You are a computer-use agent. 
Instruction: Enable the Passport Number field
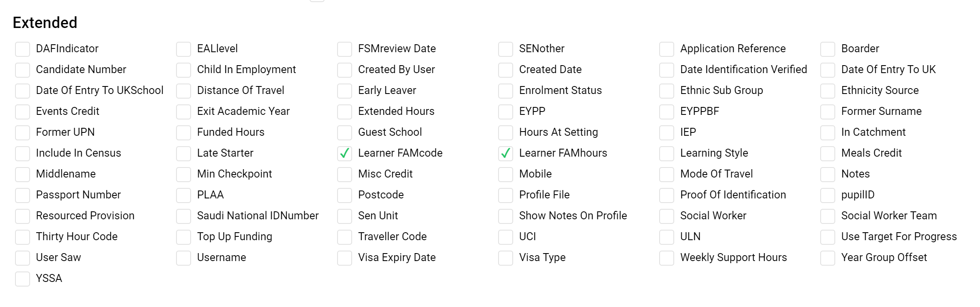[x=23, y=195]
